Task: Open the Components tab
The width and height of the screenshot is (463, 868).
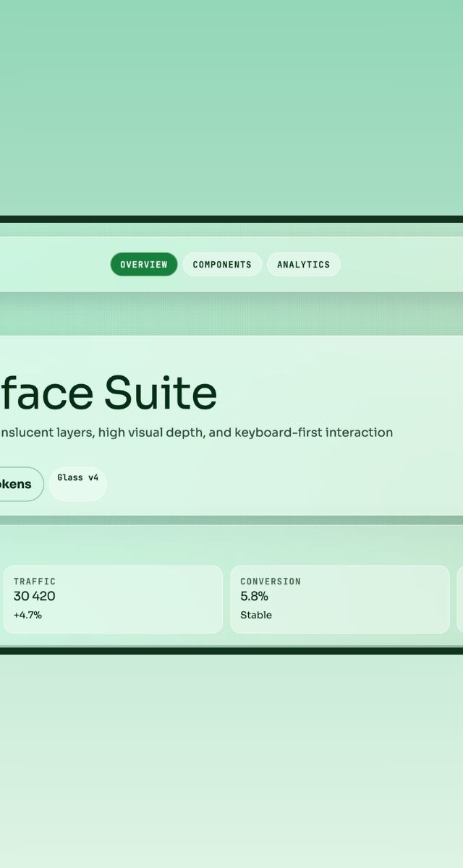Action: (x=222, y=265)
